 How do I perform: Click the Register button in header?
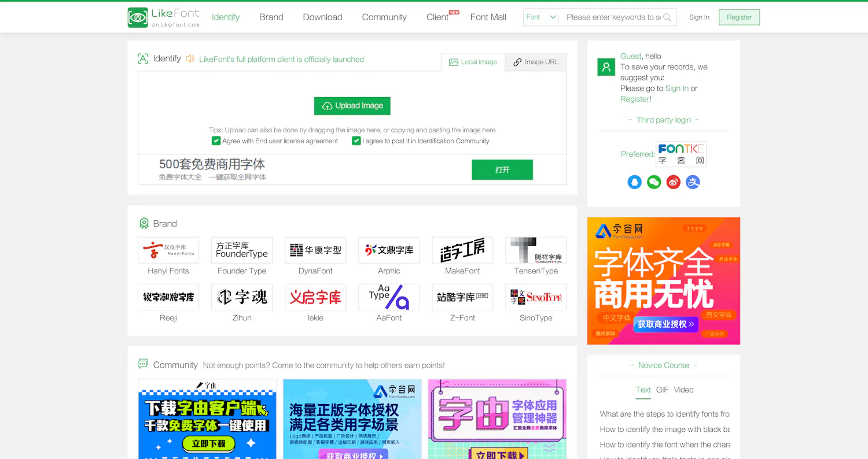tap(739, 17)
